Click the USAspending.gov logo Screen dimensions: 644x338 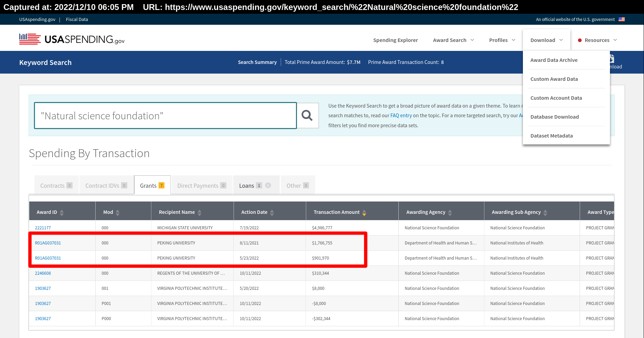coord(72,40)
